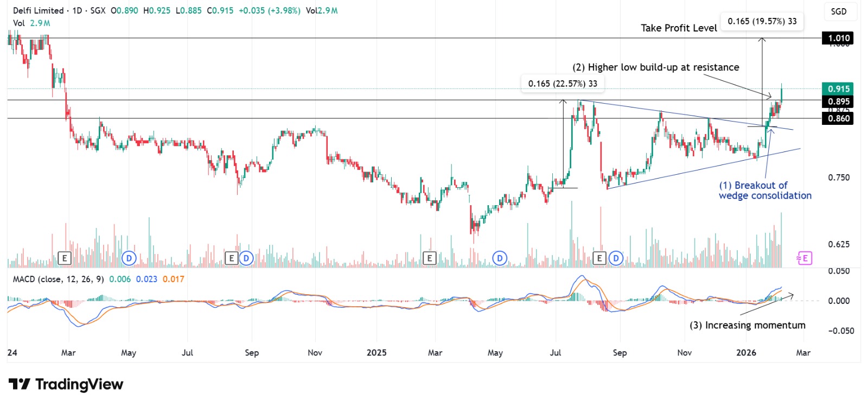Screen dimensions: 868x406
Task: Click the 0.860 horizontal line price label
Action: click(x=838, y=118)
